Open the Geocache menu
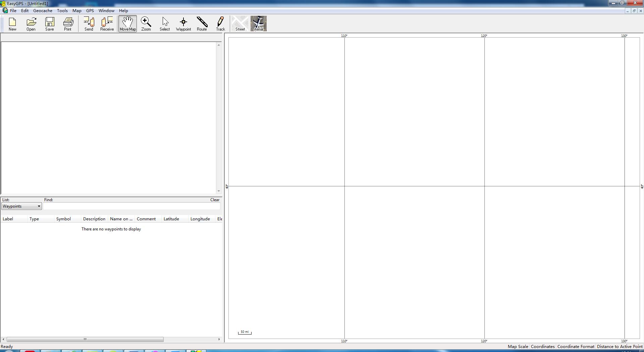 [x=43, y=11]
